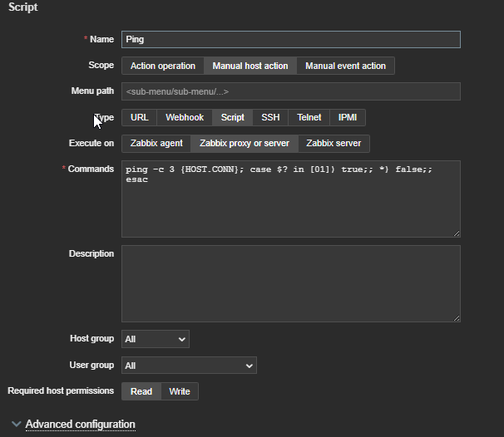Set required host permissions to Write
This screenshot has width=504, height=437.
[180, 391]
